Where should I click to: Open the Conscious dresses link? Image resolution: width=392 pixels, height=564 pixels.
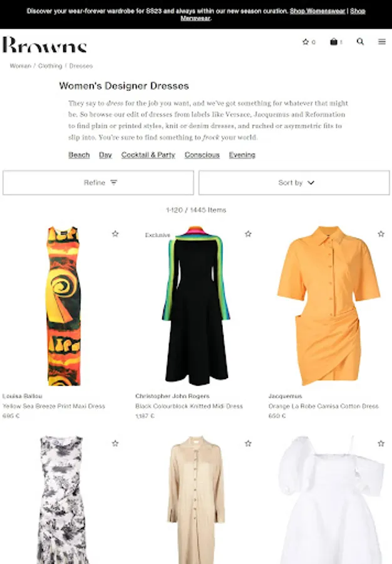click(x=202, y=155)
